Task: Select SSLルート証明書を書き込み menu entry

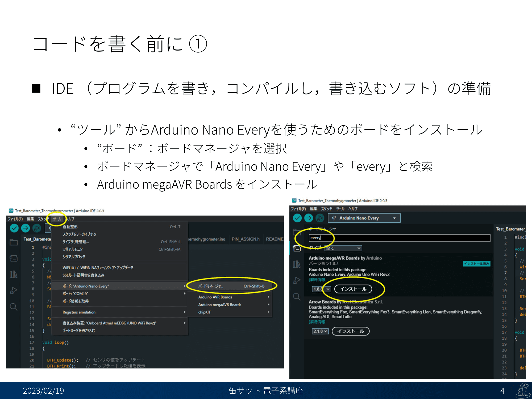Action: (x=120, y=275)
